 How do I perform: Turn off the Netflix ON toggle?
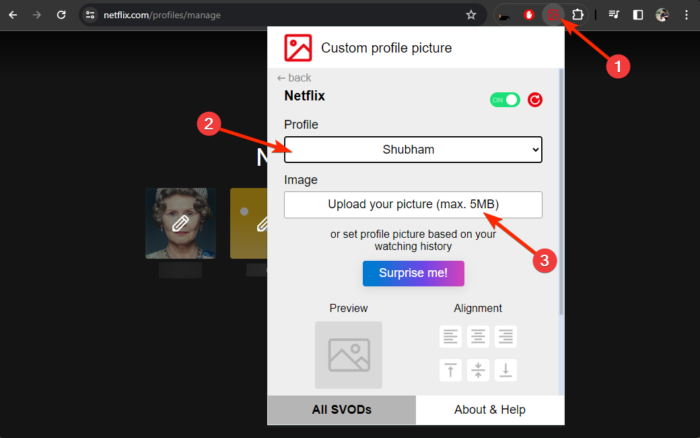click(505, 100)
